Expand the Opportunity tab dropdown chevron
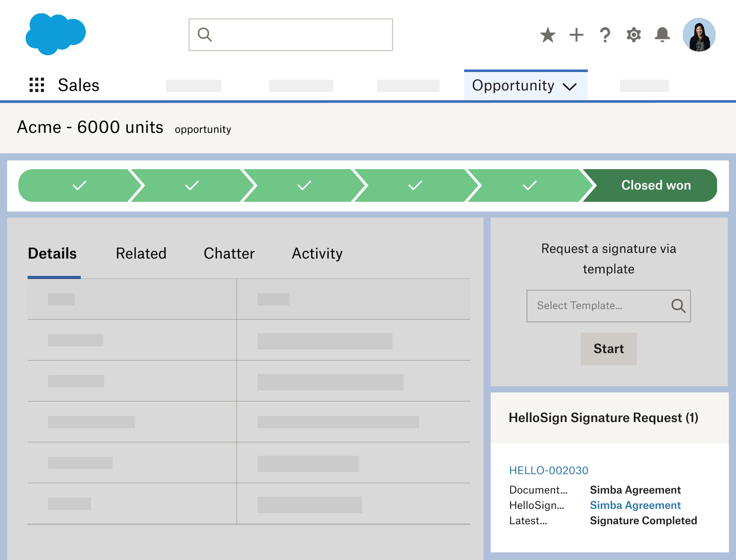This screenshot has height=560, width=736. pos(569,86)
